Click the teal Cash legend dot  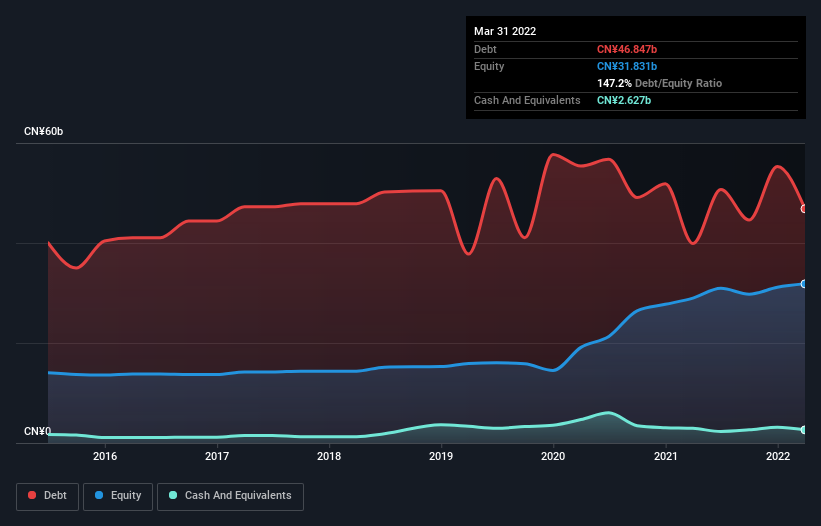(x=173, y=495)
